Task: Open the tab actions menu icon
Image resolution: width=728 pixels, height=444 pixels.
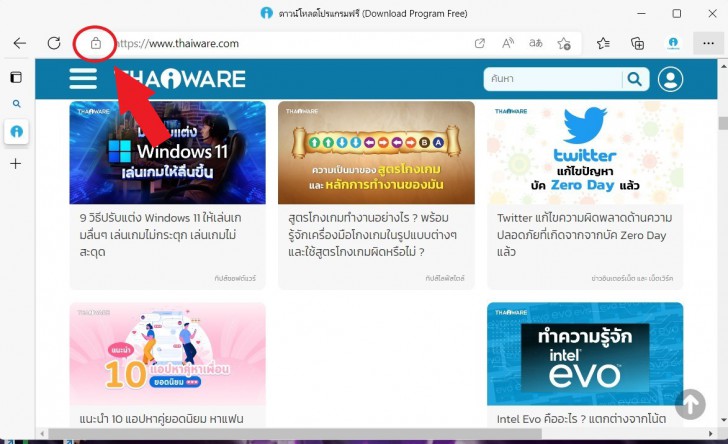Action: [16, 77]
